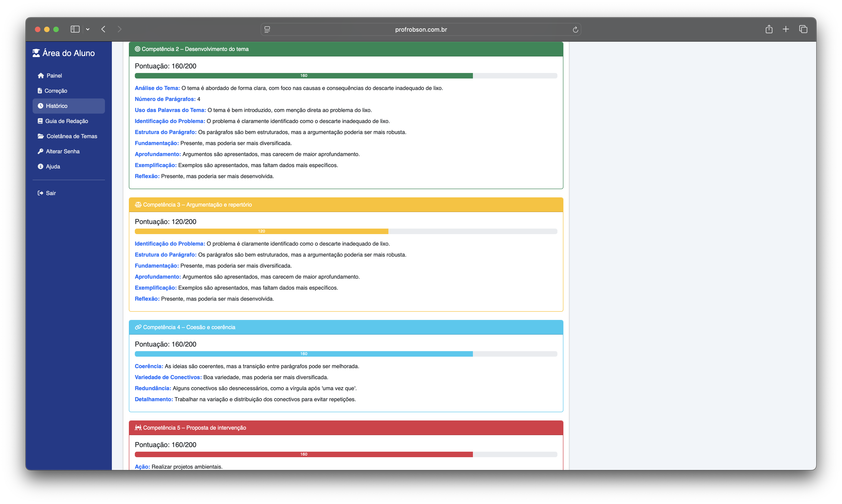Go back to the previous page
Screen dimensions: 842x504
pos(103,29)
